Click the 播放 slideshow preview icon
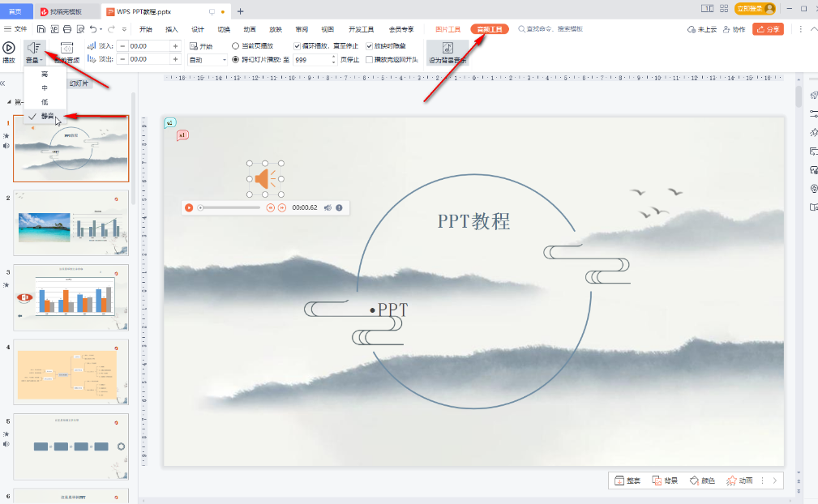The height and width of the screenshot is (504, 818). coord(10,49)
